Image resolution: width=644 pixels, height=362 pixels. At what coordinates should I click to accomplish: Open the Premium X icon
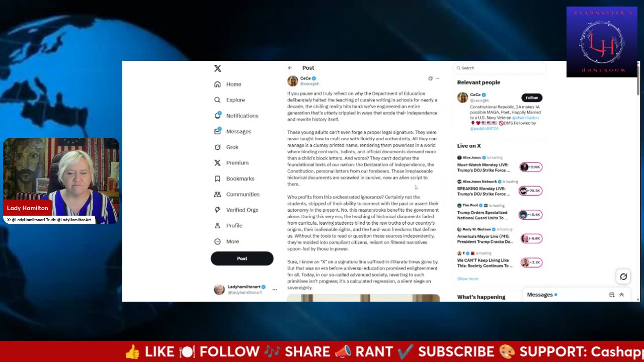[x=217, y=162]
